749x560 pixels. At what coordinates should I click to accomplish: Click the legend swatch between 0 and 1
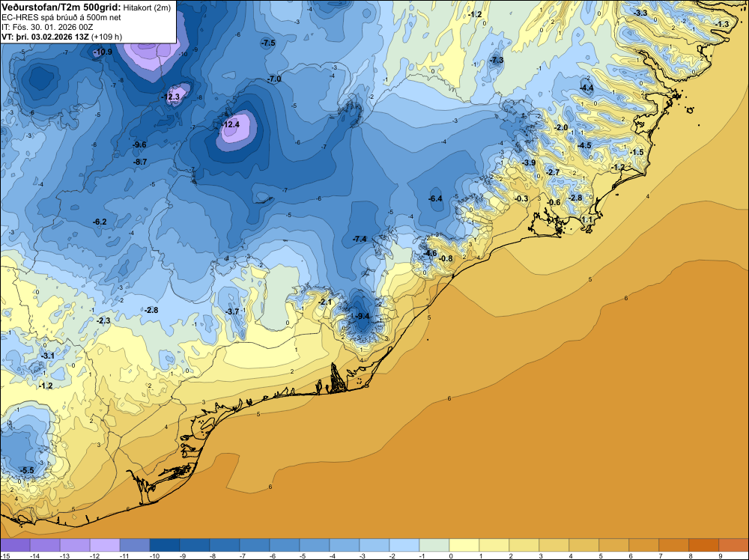coord(464,545)
